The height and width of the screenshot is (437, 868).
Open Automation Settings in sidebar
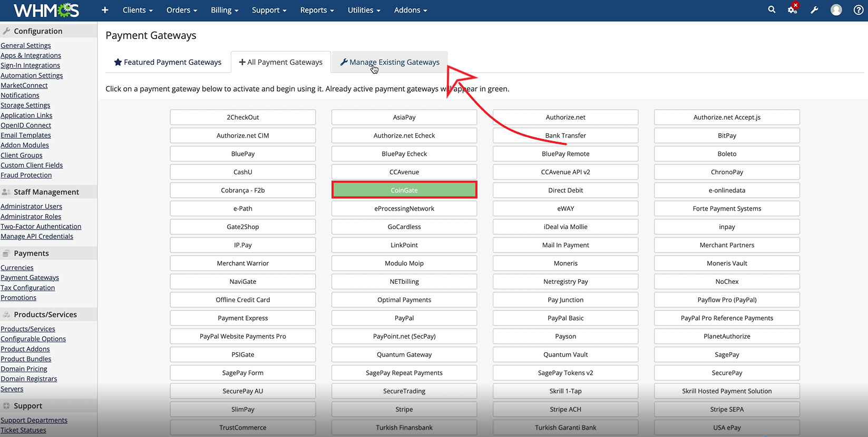point(32,75)
